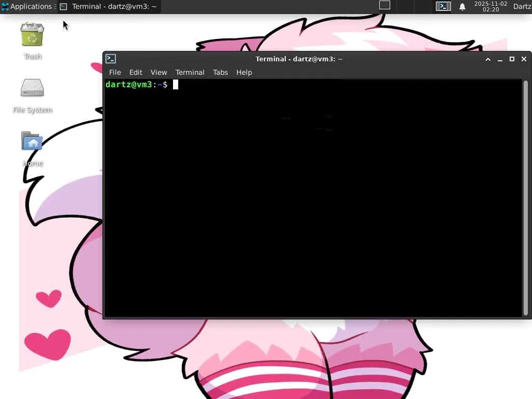Open the File System desktop icon
This screenshot has width=532, height=399.
pos(32,88)
